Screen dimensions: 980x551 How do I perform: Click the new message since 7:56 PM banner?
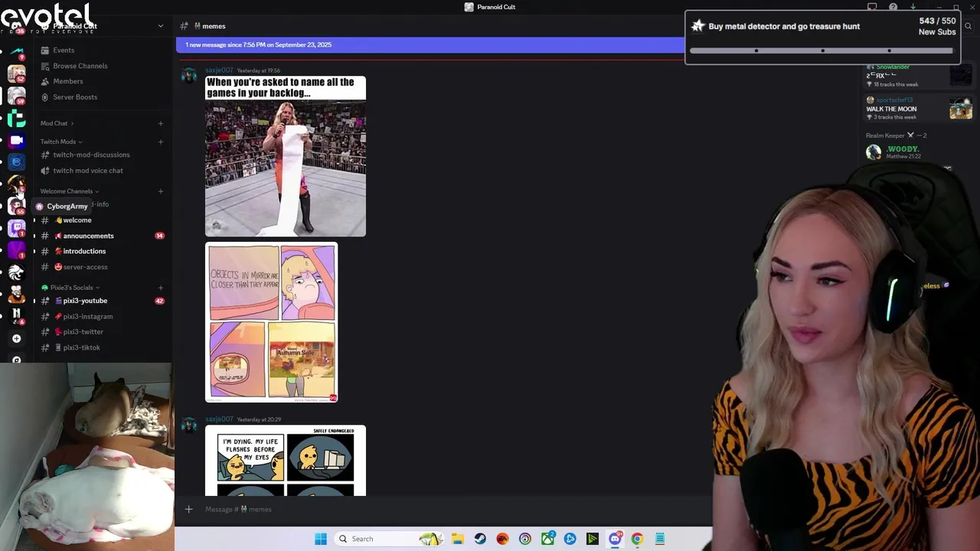coord(430,45)
